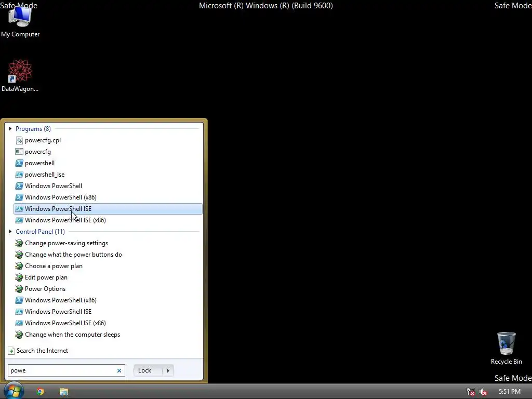Image resolution: width=532 pixels, height=399 pixels.
Task: Open the shutdown options arrow beside Lock
Action: [x=168, y=370]
